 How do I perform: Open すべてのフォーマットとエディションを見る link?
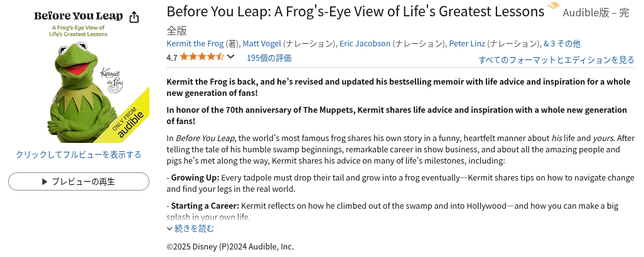coord(556,60)
